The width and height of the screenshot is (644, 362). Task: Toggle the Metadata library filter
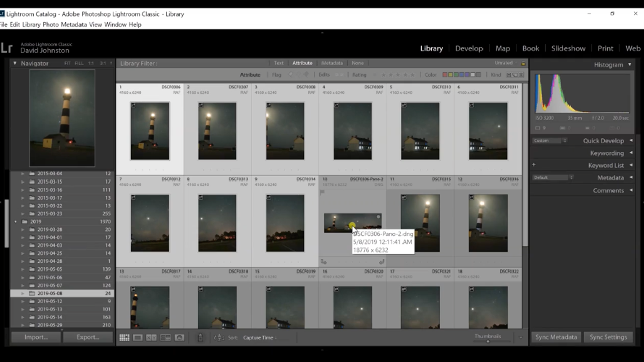(332, 63)
